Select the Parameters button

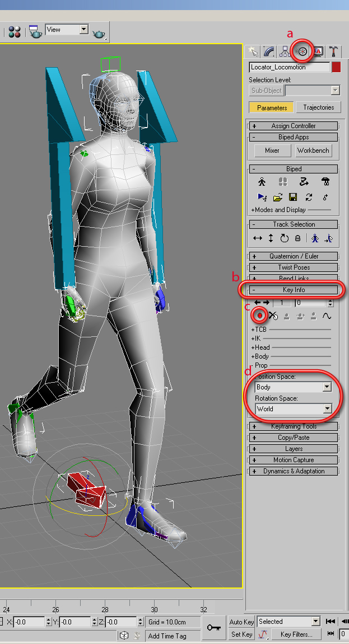point(271,107)
